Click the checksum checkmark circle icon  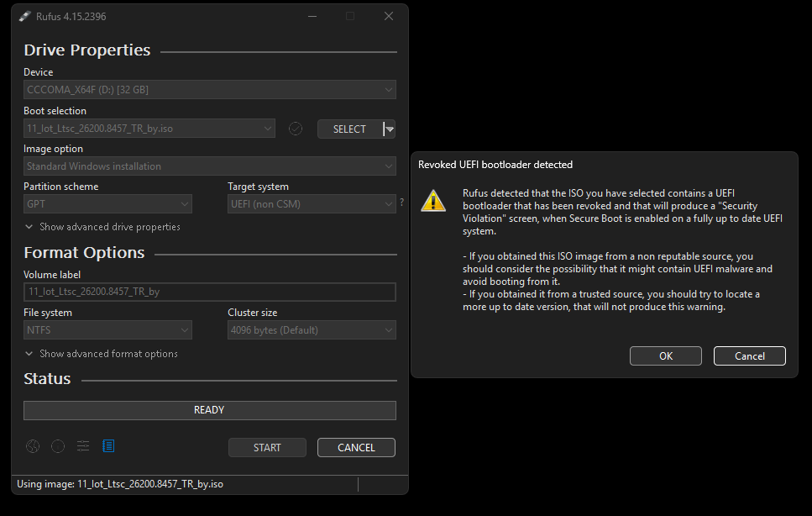(x=296, y=129)
